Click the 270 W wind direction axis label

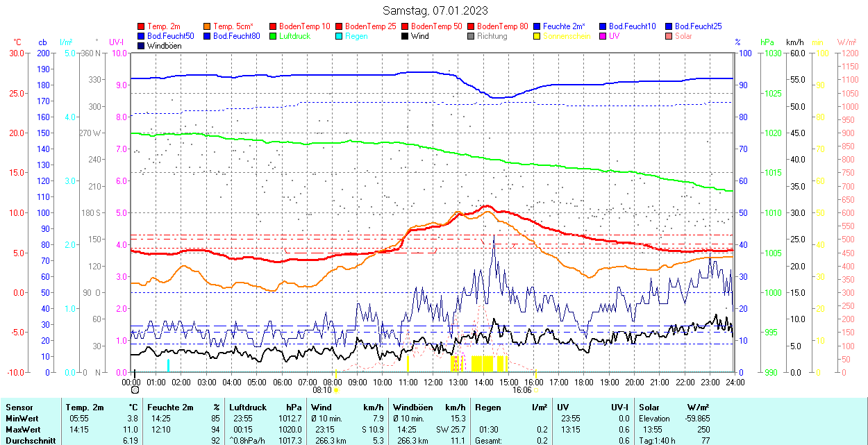[91, 133]
